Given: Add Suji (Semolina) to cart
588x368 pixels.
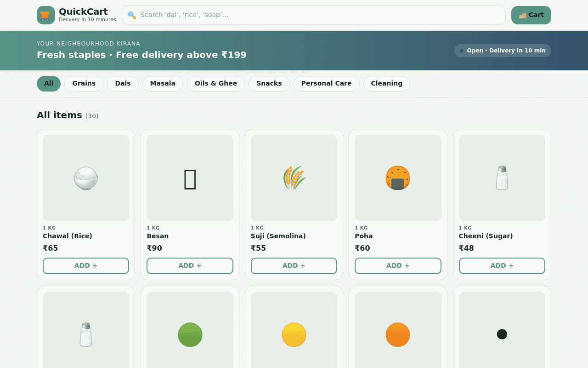Looking at the screenshot, I should 294,266.
